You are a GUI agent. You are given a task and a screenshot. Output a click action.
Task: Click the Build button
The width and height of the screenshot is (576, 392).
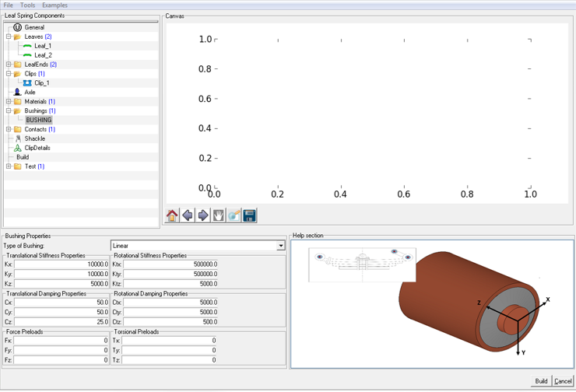[x=541, y=381]
